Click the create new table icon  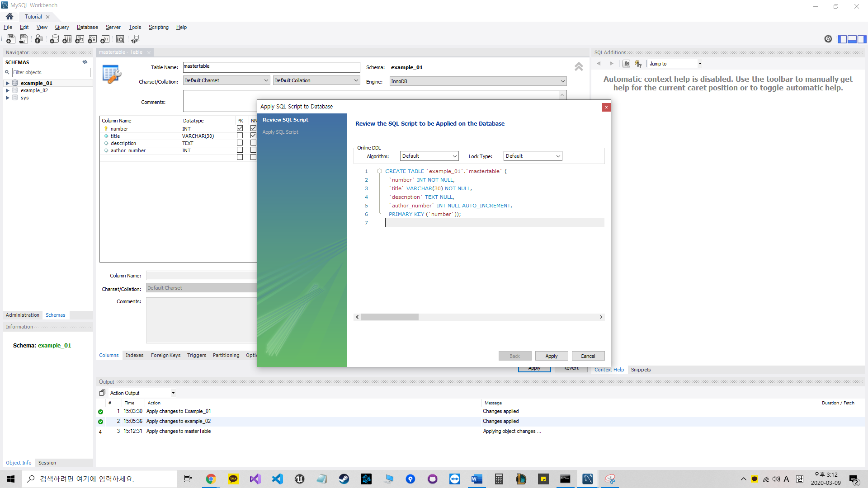click(x=67, y=39)
